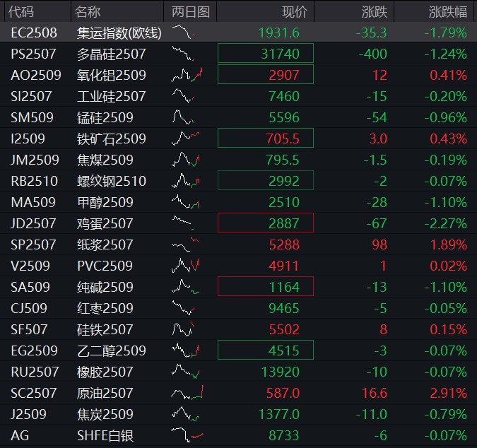Click the boxed price 705.5
The image size is (477, 448).
pos(266,138)
